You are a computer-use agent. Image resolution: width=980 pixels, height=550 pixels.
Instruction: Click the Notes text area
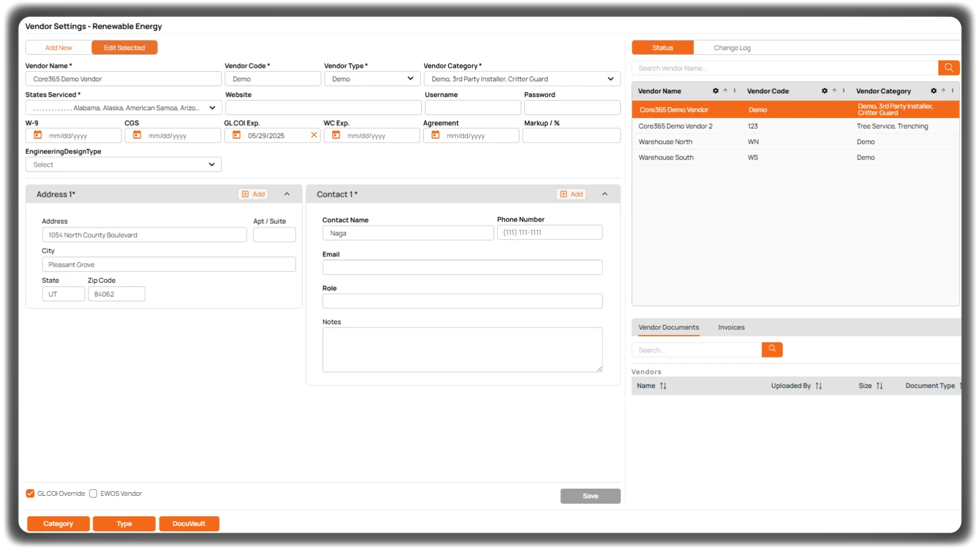point(462,350)
